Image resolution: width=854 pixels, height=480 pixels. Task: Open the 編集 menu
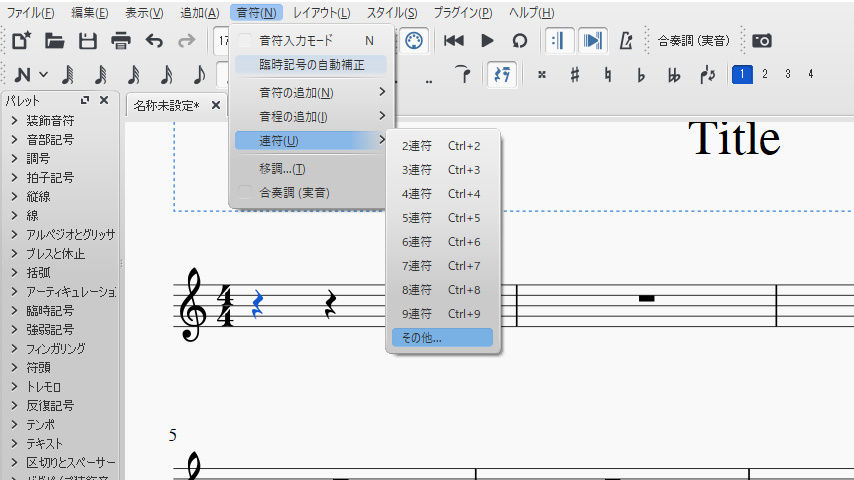[x=90, y=13]
